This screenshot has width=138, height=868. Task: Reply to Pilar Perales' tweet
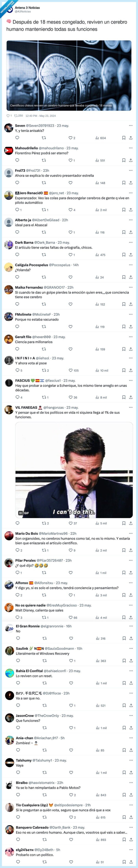[x=17, y=573]
